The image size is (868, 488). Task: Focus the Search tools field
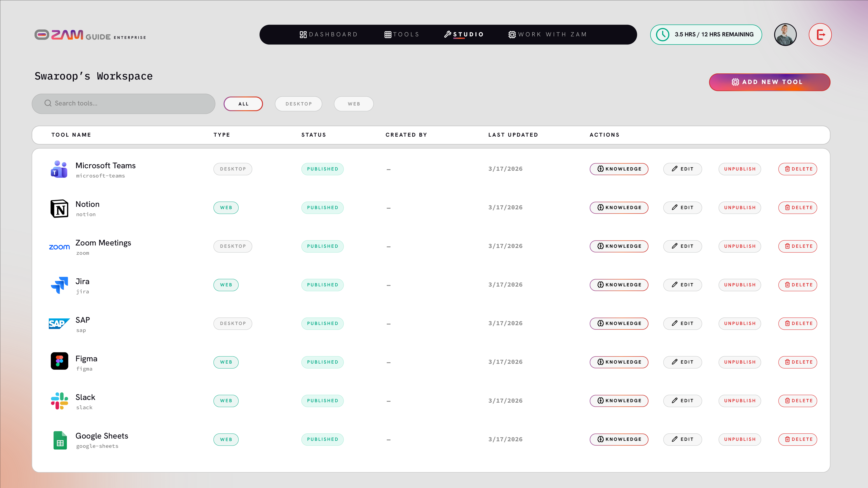click(123, 103)
